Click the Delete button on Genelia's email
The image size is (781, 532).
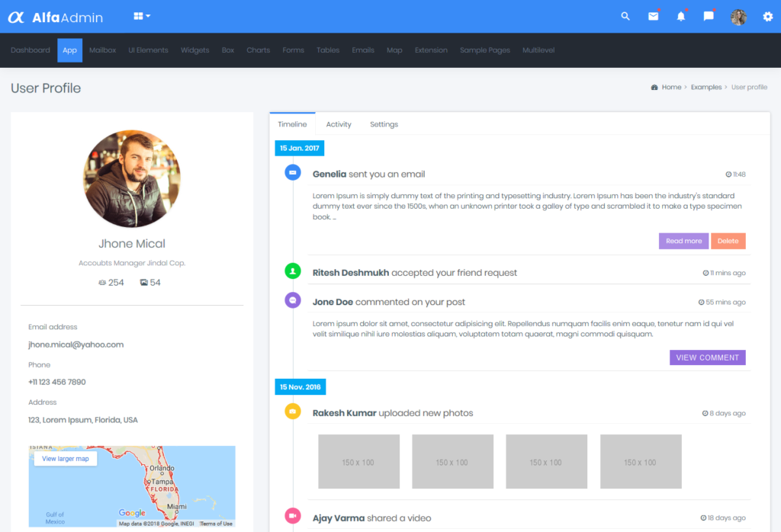(728, 241)
